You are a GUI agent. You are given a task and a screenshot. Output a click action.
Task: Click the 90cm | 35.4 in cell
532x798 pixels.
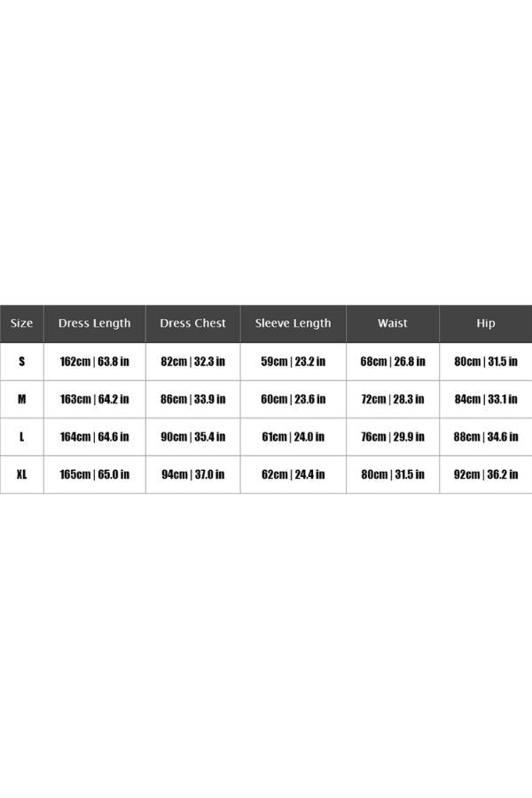point(192,437)
